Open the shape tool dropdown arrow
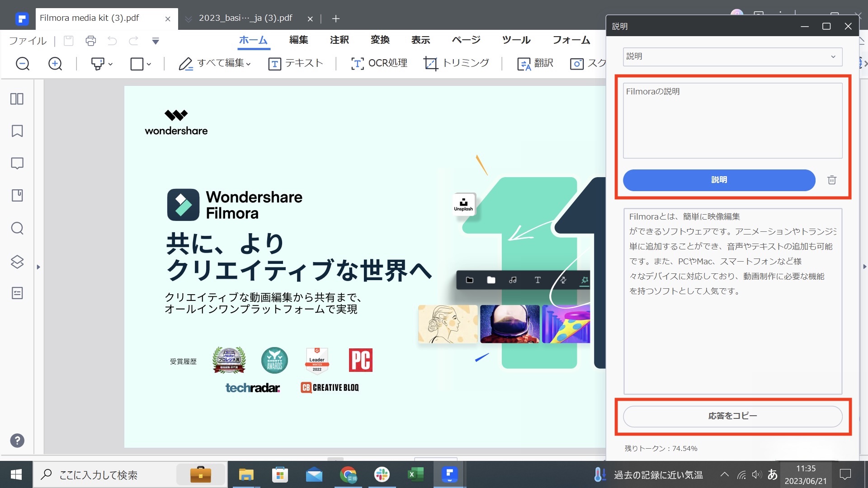Image resolution: width=868 pixels, height=488 pixels. pyautogui.click(x=149, y=64)
